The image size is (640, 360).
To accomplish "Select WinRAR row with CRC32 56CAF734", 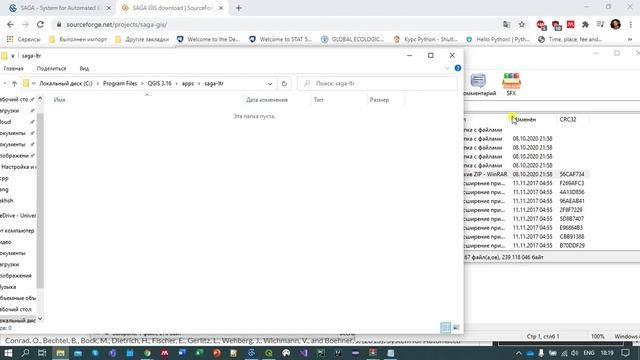I will coord(527,174).
